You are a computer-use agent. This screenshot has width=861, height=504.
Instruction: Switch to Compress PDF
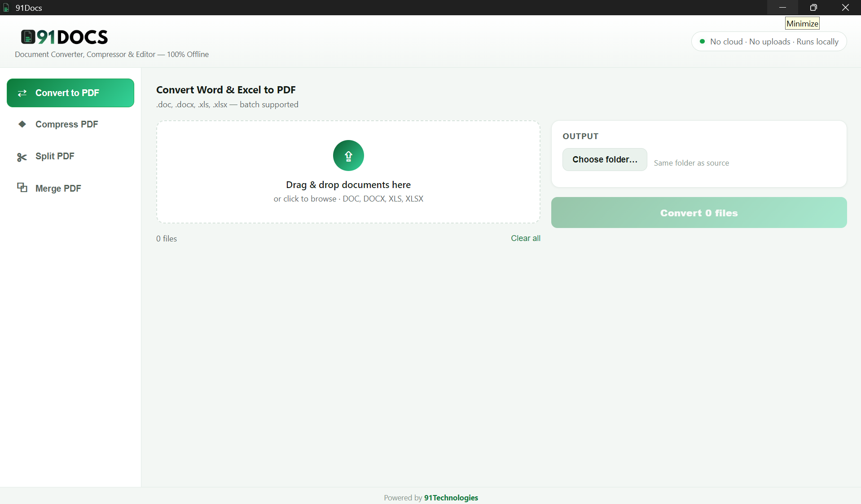tap(70, 124)
